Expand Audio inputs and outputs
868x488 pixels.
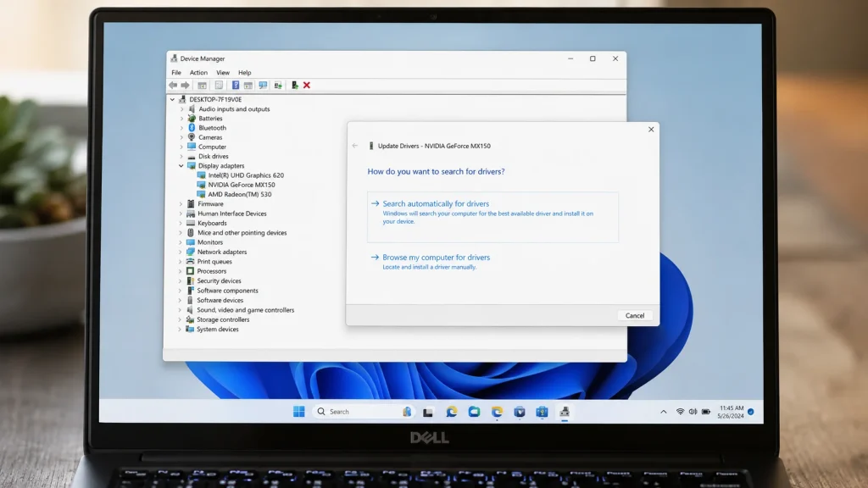pyautogui.click(x=181, y=109)
